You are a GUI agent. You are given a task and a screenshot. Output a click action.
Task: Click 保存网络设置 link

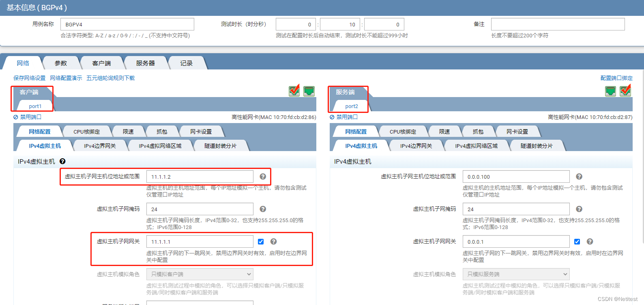[30, 78]
